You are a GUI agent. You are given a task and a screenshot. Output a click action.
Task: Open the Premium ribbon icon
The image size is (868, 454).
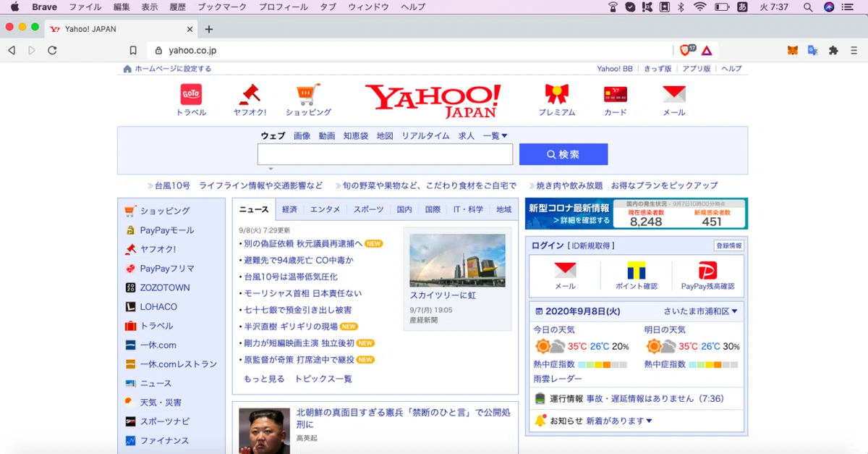(556, 94)
